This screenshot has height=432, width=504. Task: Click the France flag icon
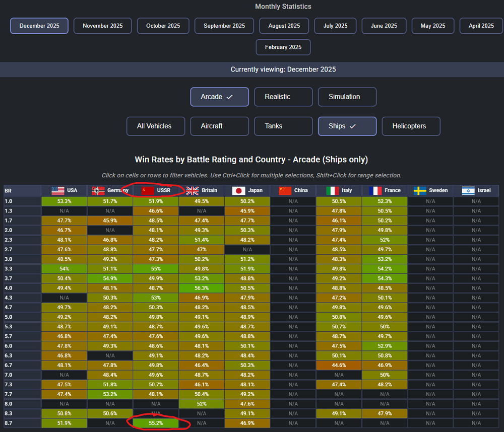pyautogui.click(x=375, y=190)
